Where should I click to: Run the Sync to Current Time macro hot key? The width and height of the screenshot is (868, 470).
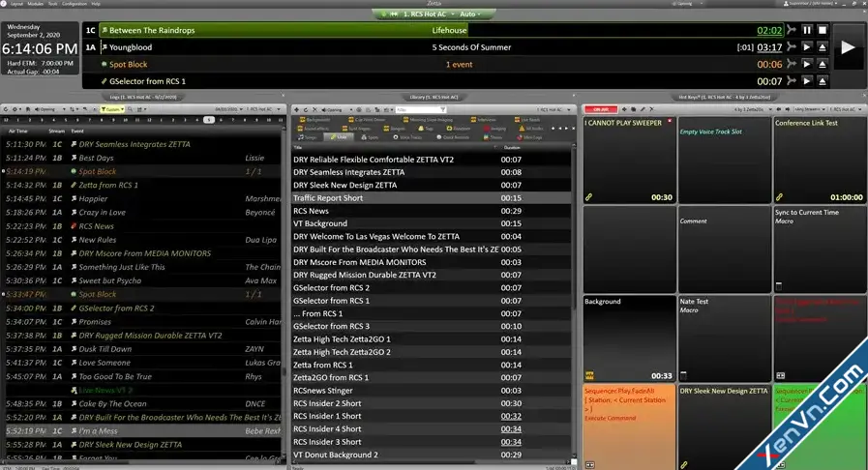(820, 250)
